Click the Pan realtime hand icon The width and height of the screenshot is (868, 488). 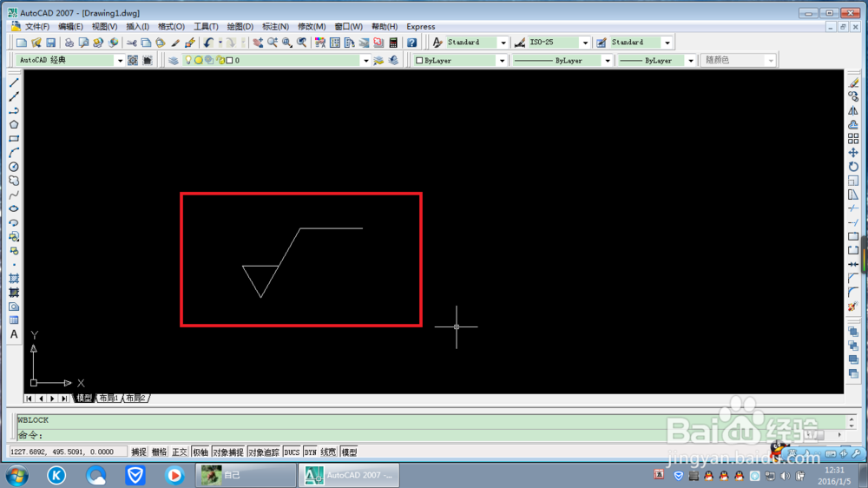coord(258,43)
